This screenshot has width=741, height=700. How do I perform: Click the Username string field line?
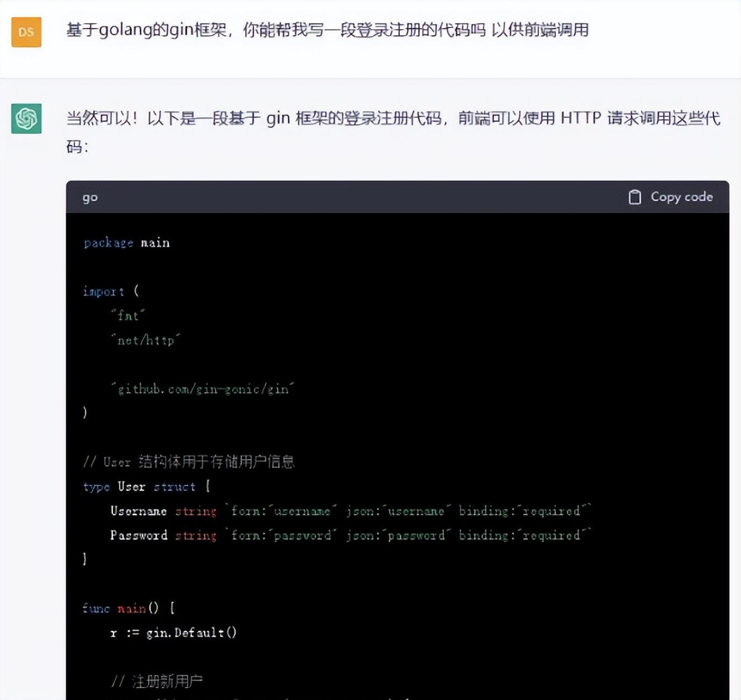tap(350, 511)
